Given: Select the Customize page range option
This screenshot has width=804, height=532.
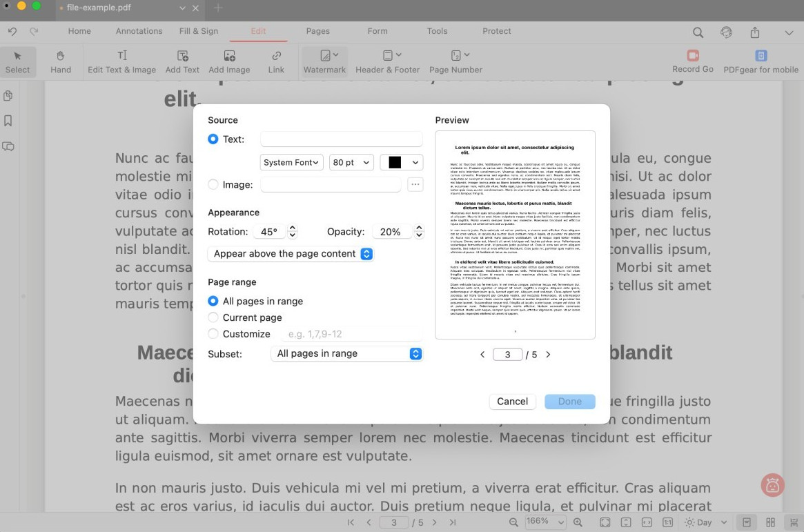Looking at the screenshot, I should coord(213,334).
